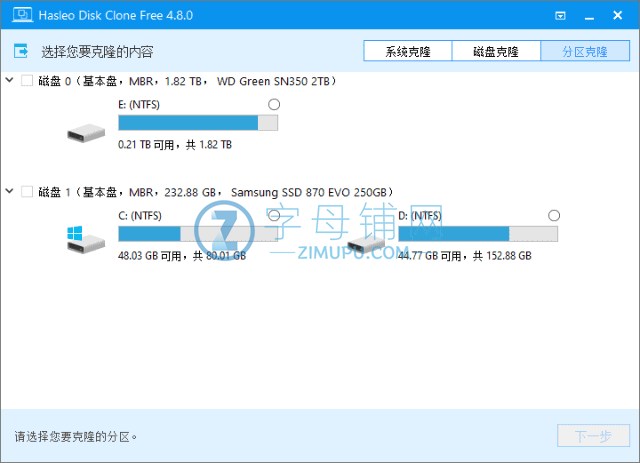Click the 请选择您要克隆的分区 status text
The image size is (640, 463).
pyautogui.click(x=76, y=437)
